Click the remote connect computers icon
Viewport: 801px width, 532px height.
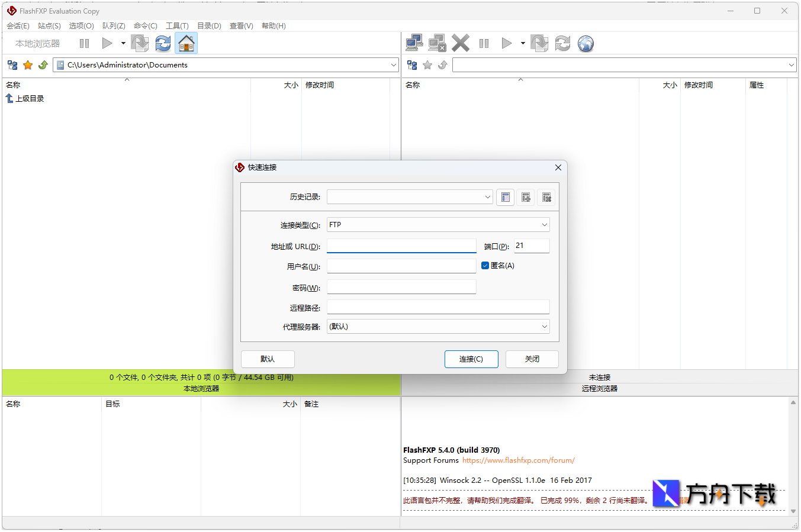414,43
